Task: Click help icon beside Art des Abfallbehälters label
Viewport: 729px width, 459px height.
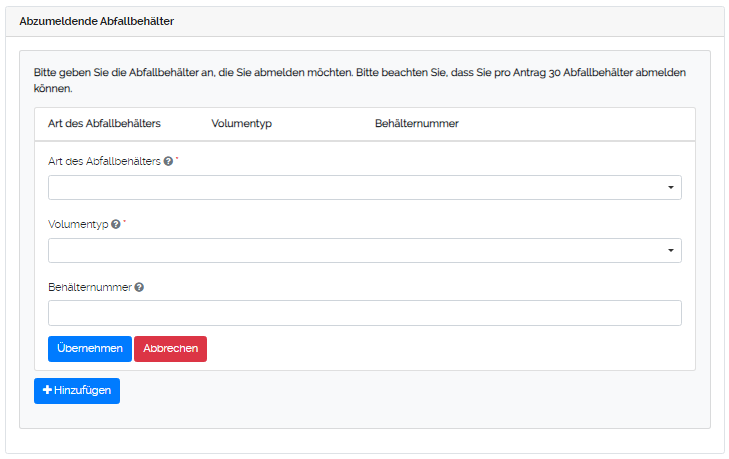Action: click(x=168, y=161)
